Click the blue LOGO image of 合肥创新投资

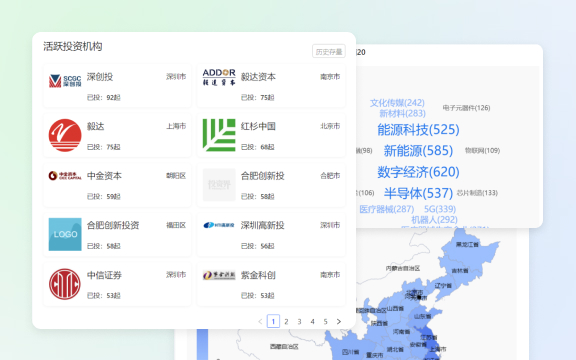pyautogui.click(x=65, y=234)
